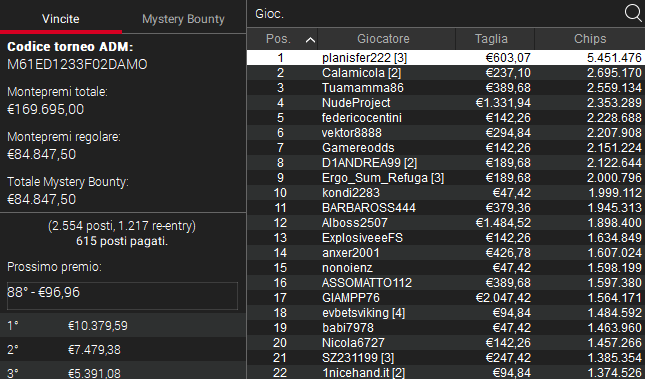The height and width of the screenshot is (379, 645).
Task: Toggle Pos. column sort arrow
Action: (311, 40)
